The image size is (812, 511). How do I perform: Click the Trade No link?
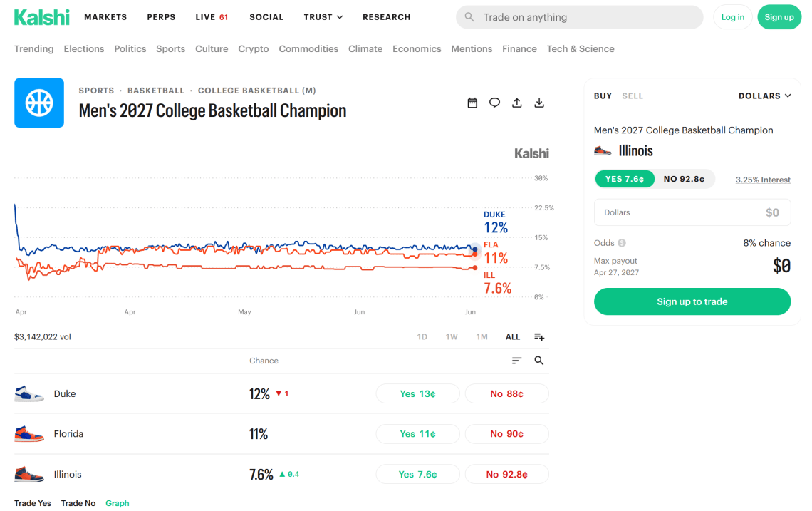[78, 503]
